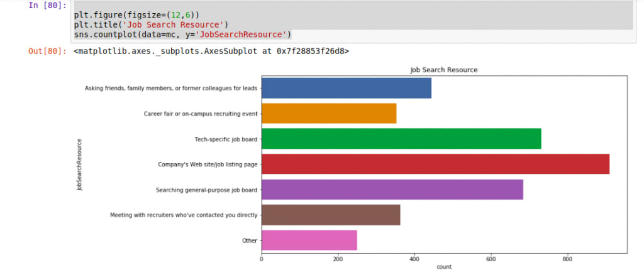Image resolution: width=644 pixels, height=280 pixels.
Task: Click the 'Job Search Resource' chart title
Action: coord(444,70)
